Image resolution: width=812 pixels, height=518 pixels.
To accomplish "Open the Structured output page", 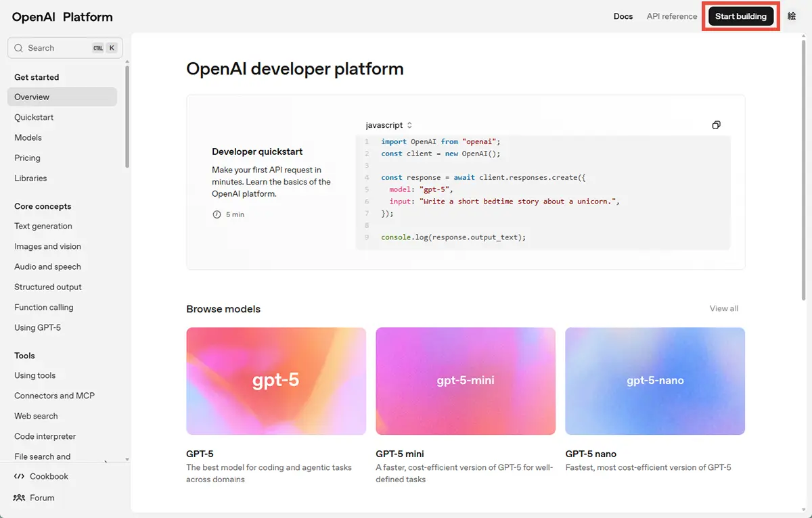I will (48, 287).
